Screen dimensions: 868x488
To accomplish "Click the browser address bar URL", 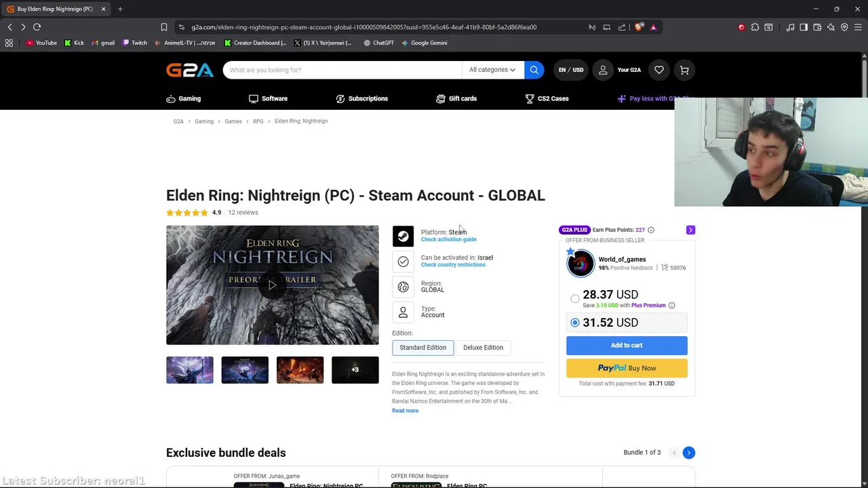I will (x=363, y=27).
